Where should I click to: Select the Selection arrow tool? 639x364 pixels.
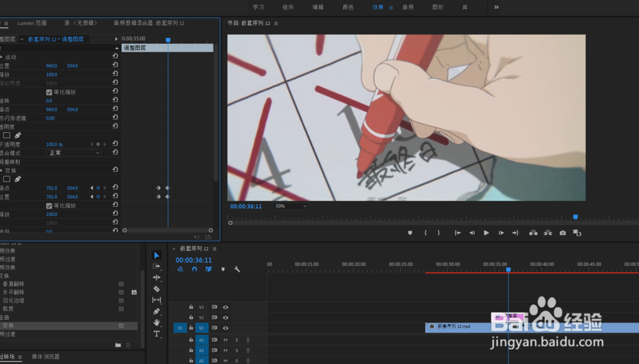click(157, 255)
